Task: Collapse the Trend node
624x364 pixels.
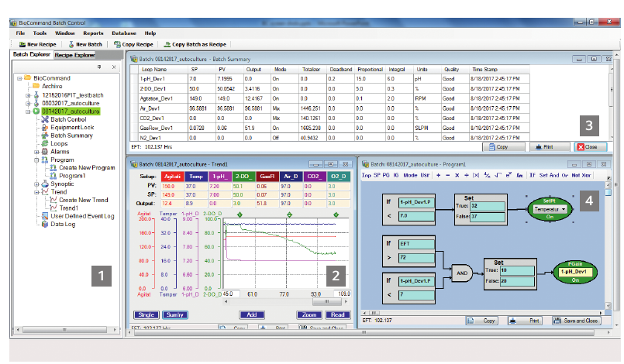Action: point(36,192)
